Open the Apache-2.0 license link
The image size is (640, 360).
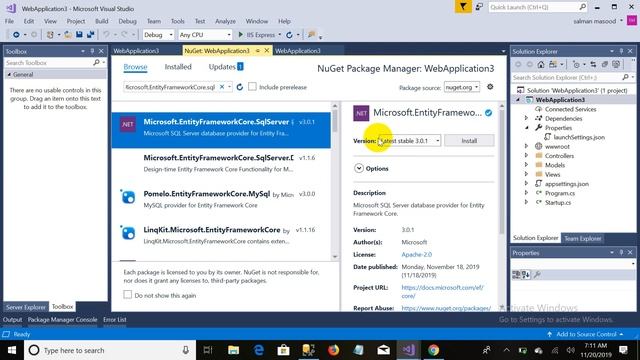coord(416,254)
